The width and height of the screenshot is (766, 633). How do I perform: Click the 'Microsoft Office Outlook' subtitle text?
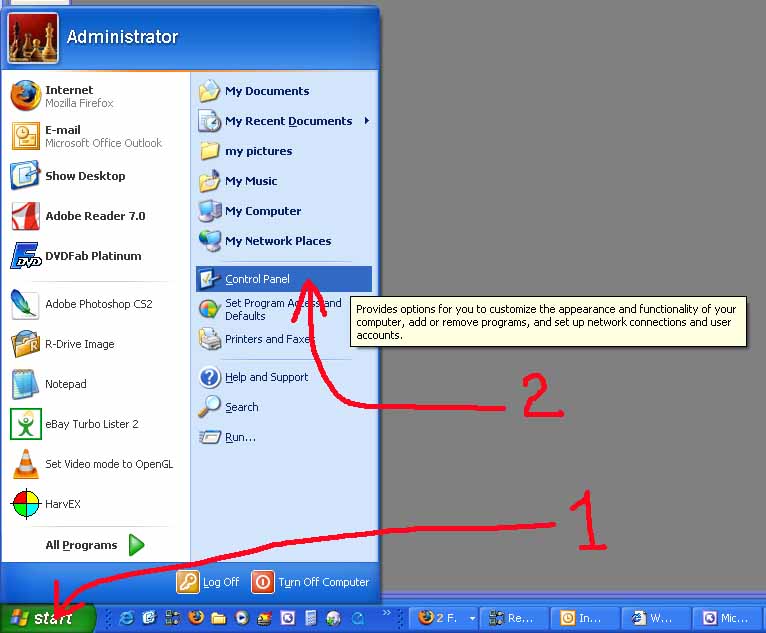pyautogui.click(x=104, y=143)
